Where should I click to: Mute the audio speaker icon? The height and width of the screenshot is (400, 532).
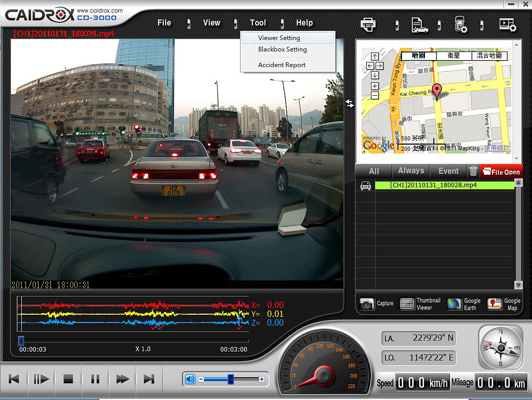click(190, 379)
